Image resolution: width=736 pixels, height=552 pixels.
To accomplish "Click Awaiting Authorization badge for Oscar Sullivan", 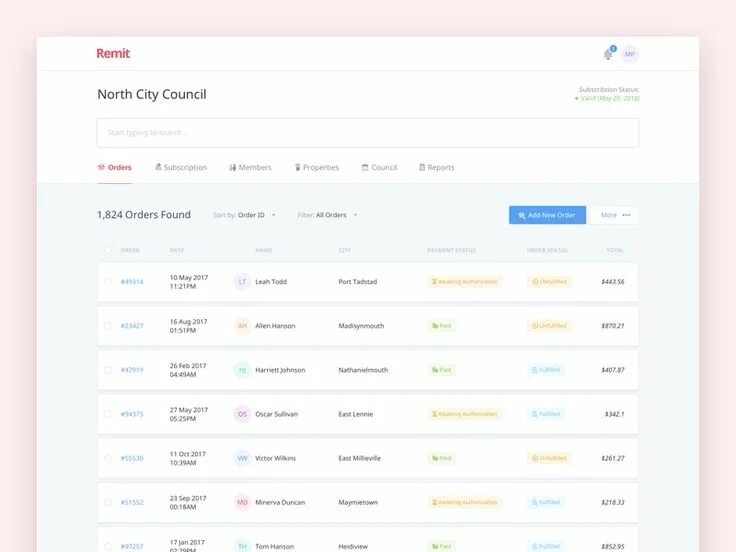I will point(465,414).
